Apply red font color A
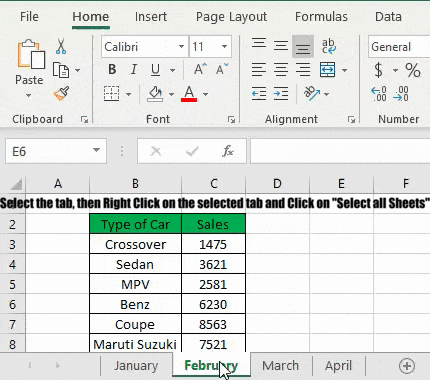 (x=189, y=94)
